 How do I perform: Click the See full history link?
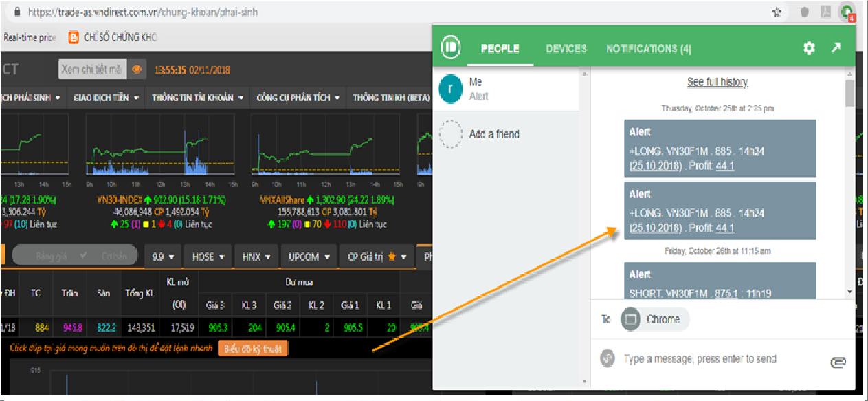coord(717,82)
